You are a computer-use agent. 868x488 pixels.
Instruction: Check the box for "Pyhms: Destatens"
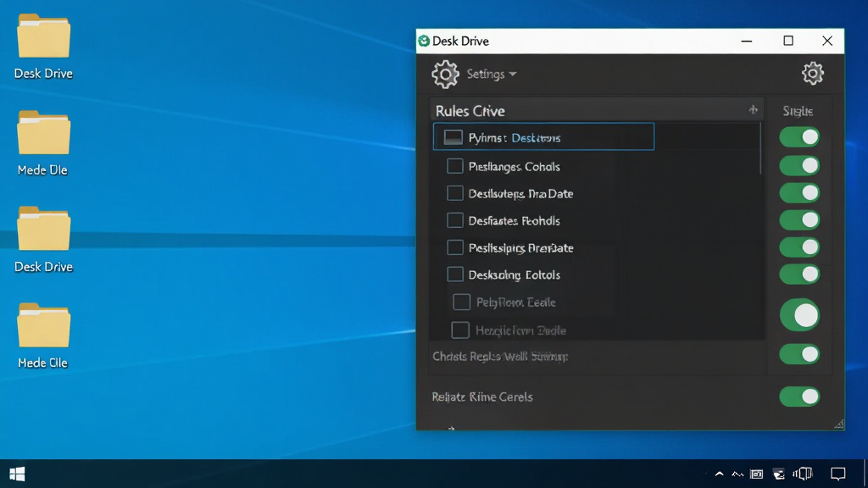(453, 137)
